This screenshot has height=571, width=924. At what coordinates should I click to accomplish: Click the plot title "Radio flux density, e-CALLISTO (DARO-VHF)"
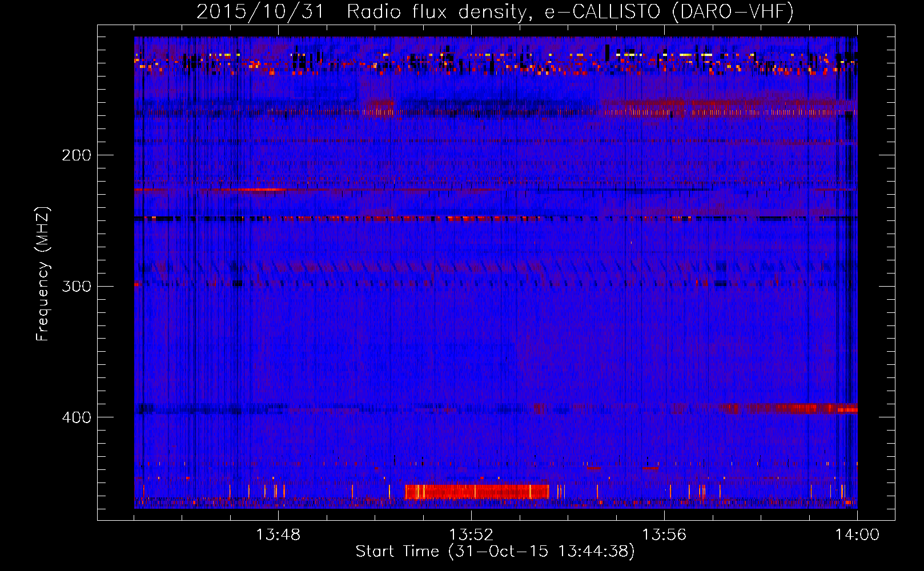coord(570,11)
